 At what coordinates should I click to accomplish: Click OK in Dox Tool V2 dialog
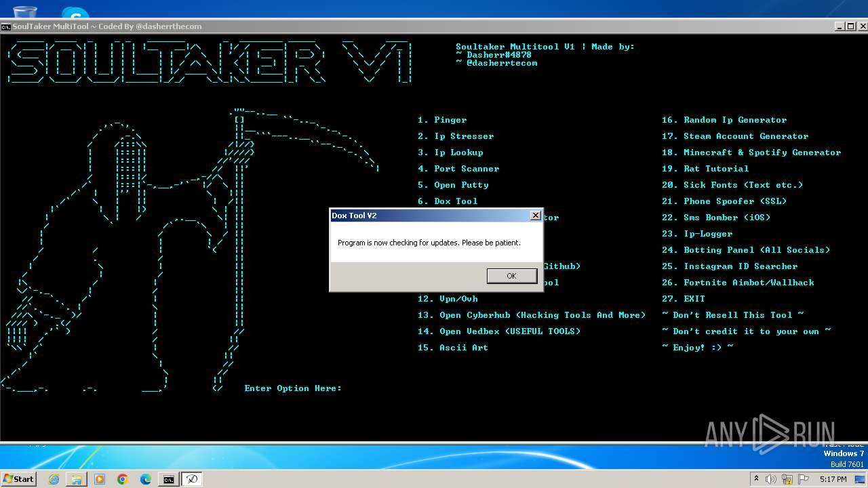pos(511,276)
